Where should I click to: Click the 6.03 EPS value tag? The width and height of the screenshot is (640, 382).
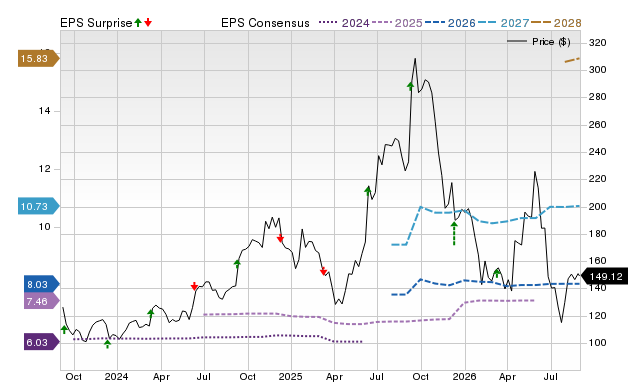tap(42, 342)
